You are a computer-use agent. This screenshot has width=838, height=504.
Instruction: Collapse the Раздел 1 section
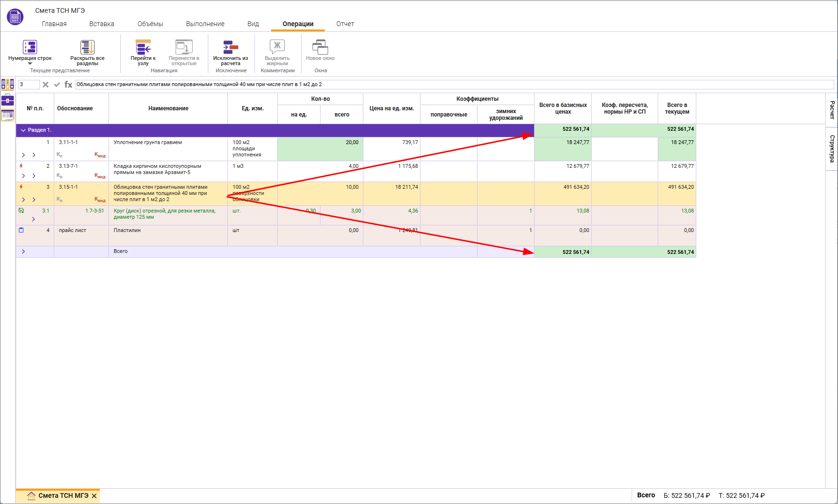pos(23,130)
